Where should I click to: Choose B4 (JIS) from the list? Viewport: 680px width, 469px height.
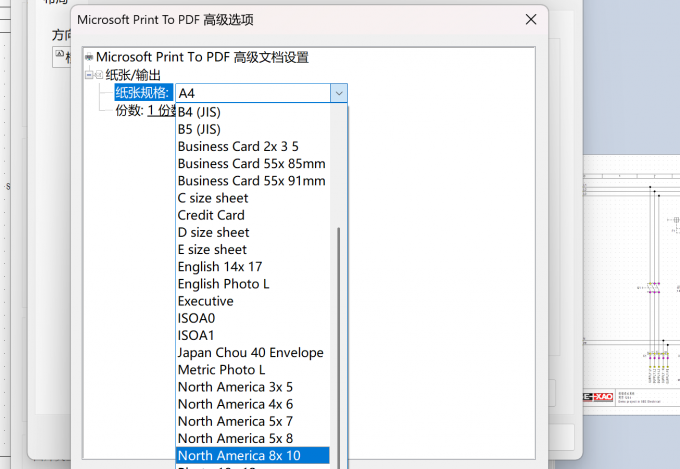[x=253, y=112]
